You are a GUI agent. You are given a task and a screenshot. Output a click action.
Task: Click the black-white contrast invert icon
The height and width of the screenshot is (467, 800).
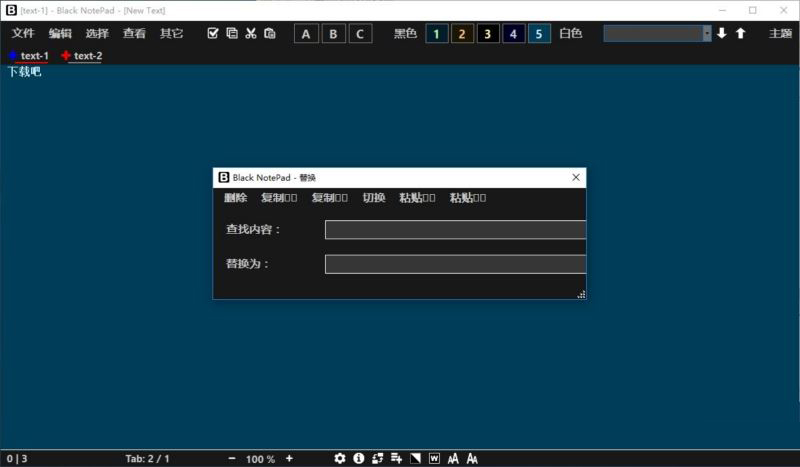[x=415, y=458]
